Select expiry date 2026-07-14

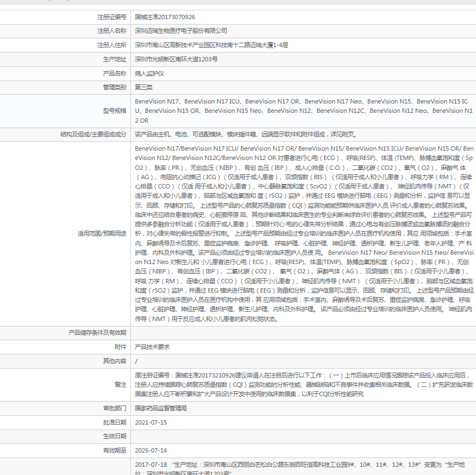pyautogui.click(x=151, y=451)
